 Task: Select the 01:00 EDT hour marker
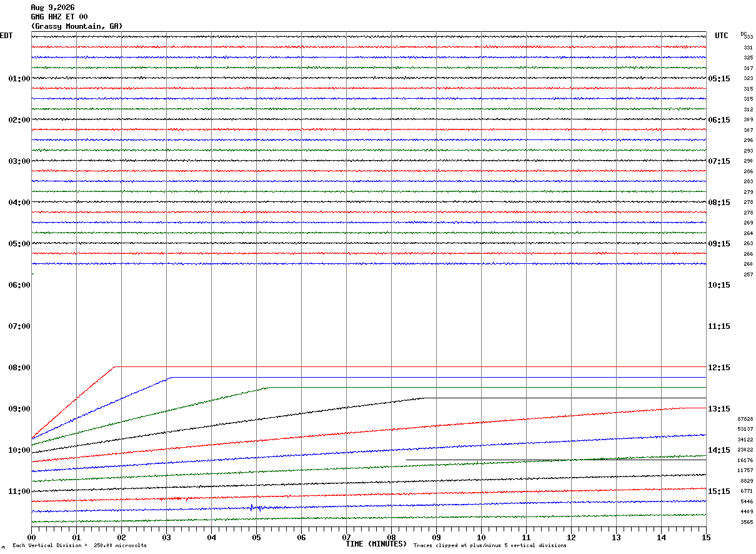pyautogui.click(x=19, y=79)
